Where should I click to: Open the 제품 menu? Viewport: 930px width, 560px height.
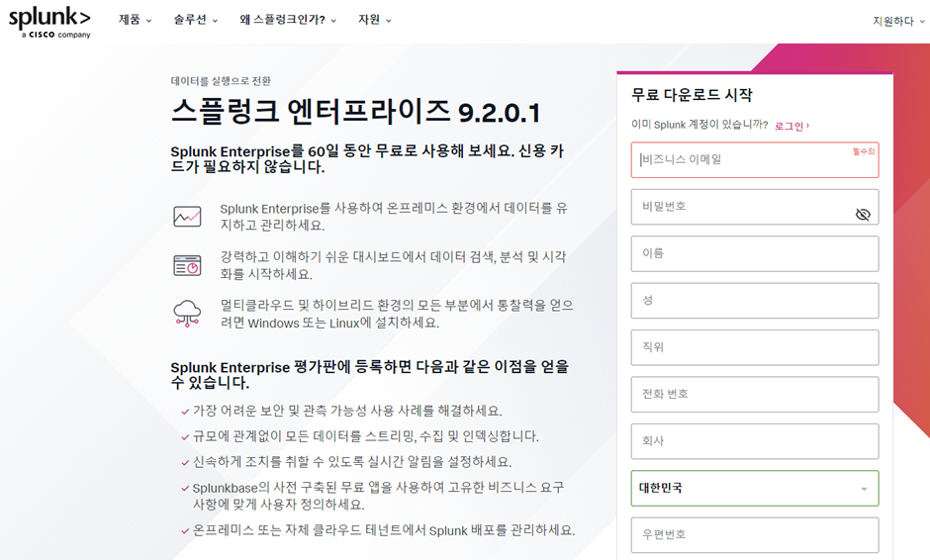pos(135,20)
